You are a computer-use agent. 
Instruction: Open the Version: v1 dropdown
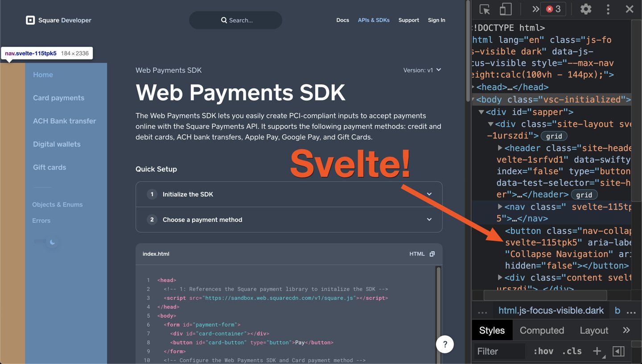tap(421, 70)
